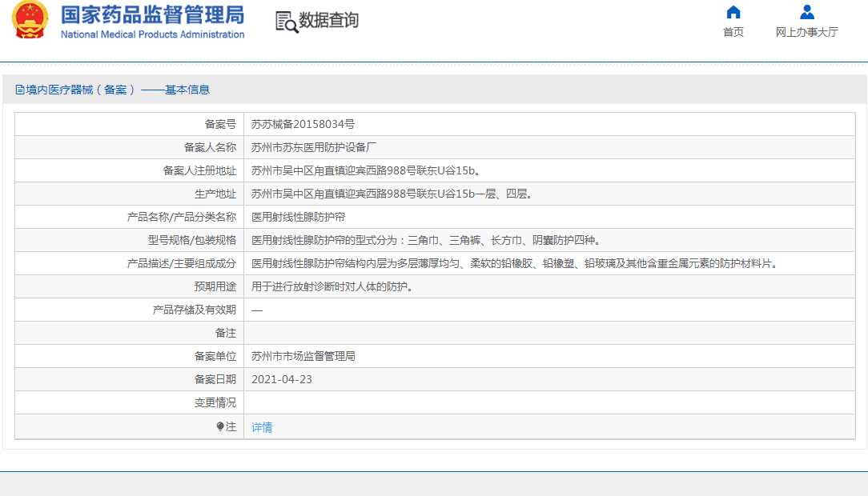Open the 数据查询 search icon
868x496 pixels.
pos(287,22)
